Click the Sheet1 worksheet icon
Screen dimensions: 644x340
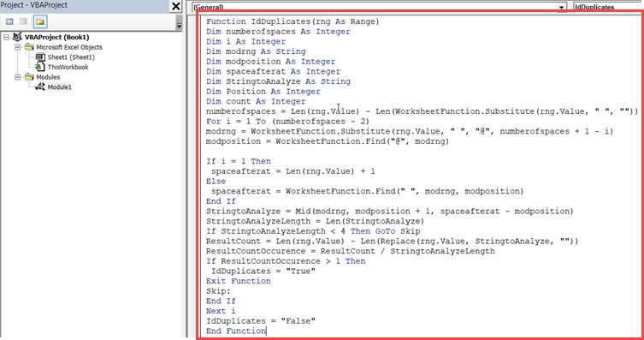pos(40,57)
